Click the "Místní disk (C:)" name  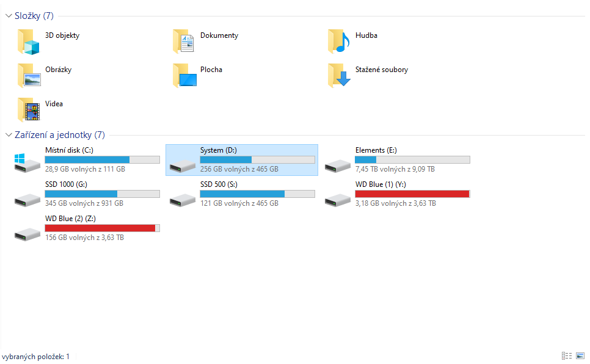(x=69, y=150)
